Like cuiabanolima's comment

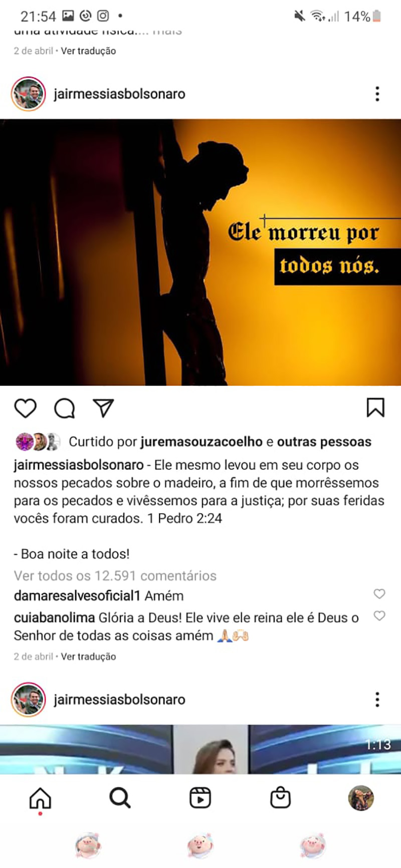pyautogui.click(x=379, y=616)
